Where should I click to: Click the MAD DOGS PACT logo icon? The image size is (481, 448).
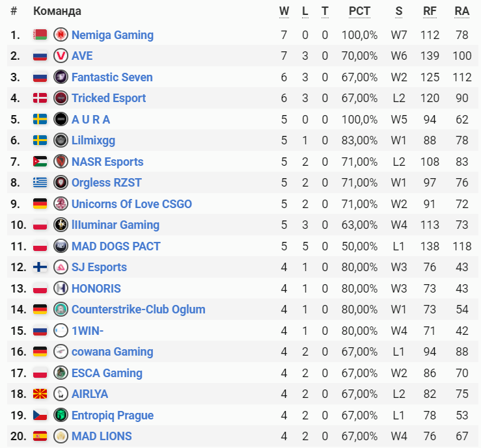pos(61,246)
